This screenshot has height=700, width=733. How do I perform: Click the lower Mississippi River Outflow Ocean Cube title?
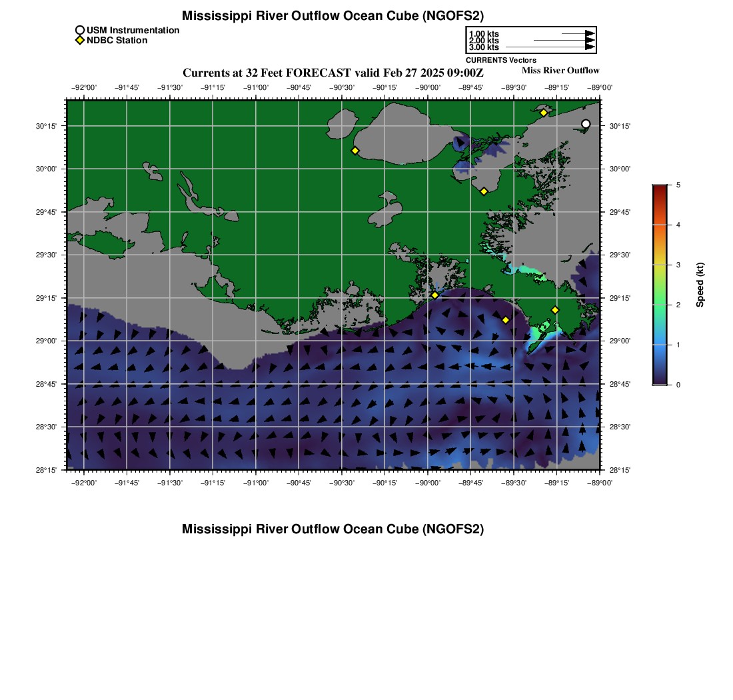[333, 529]
